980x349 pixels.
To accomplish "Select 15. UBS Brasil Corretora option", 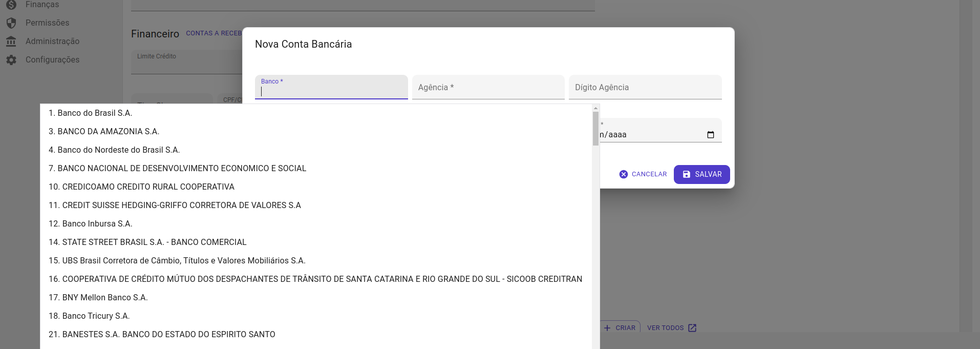I will [x=316, y=260].
